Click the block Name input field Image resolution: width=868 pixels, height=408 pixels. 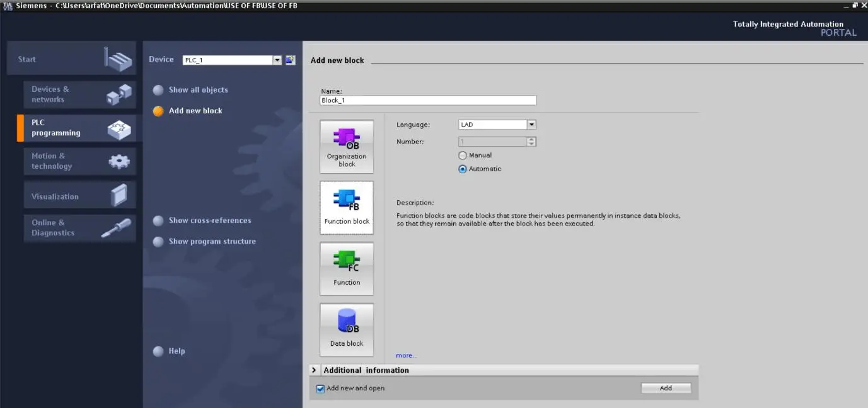pos(428,100)
